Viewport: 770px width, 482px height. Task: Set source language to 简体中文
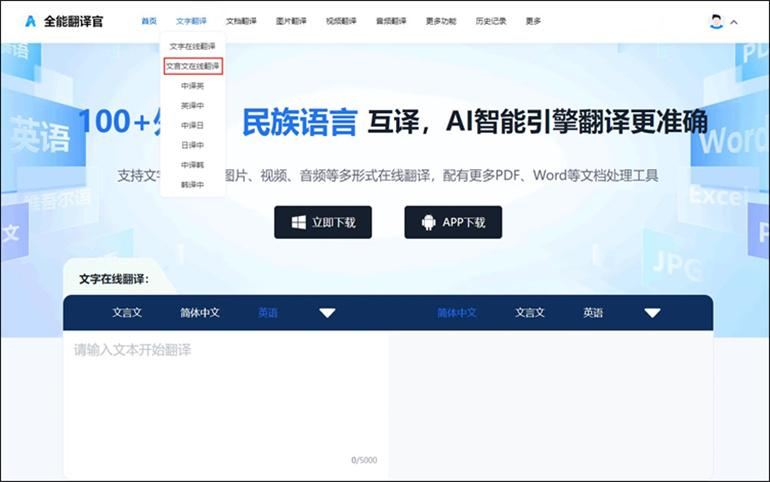click(x=199, y=313)
